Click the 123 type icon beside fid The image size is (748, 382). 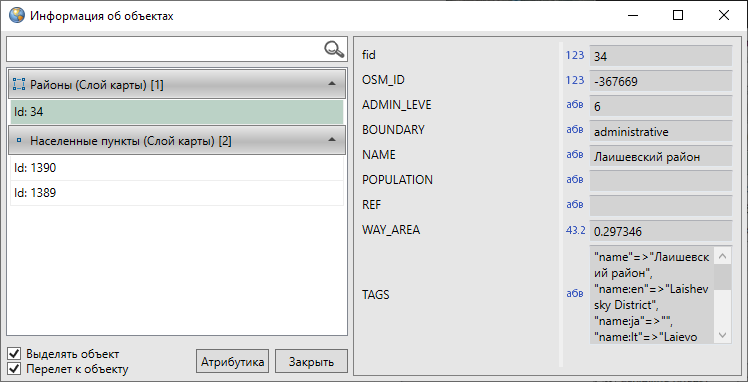(x=575, y=55)
